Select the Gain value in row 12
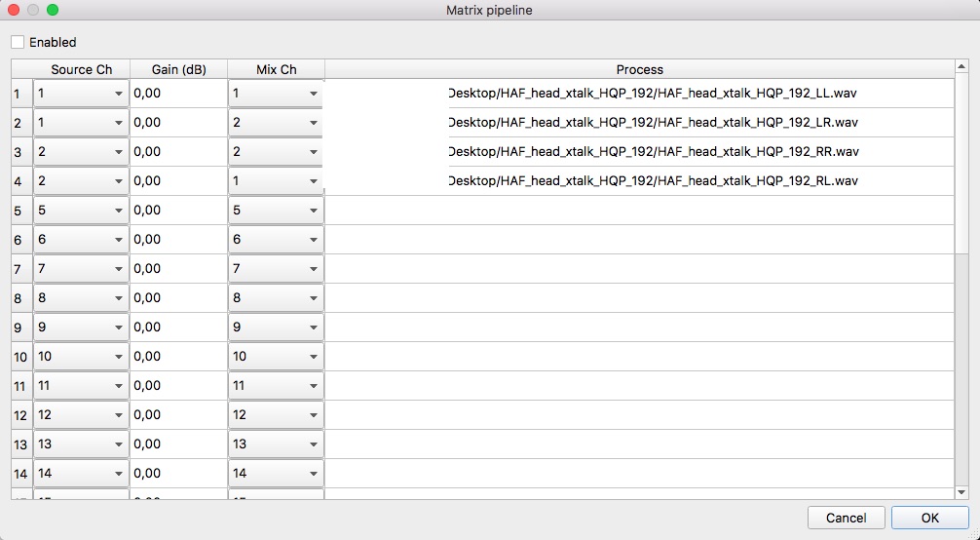This screenshot has width=980, height=540. 178,415
